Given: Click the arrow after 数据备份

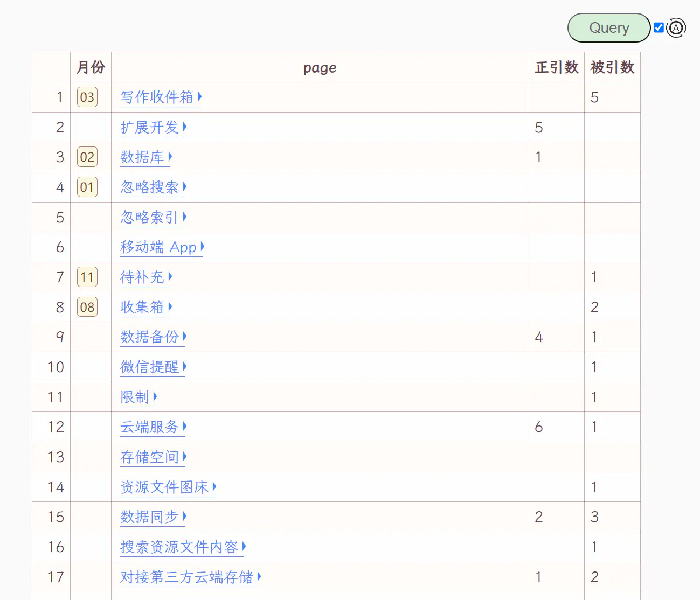Looking at the screenshot, I should pyautogui.click(x=184, y=336).
